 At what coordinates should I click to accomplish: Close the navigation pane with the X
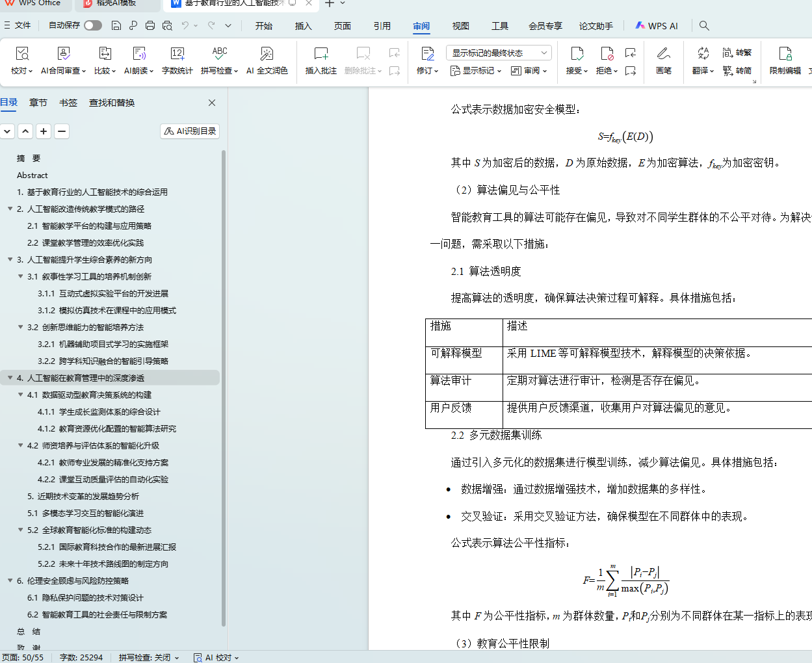(x=211, y=103)
